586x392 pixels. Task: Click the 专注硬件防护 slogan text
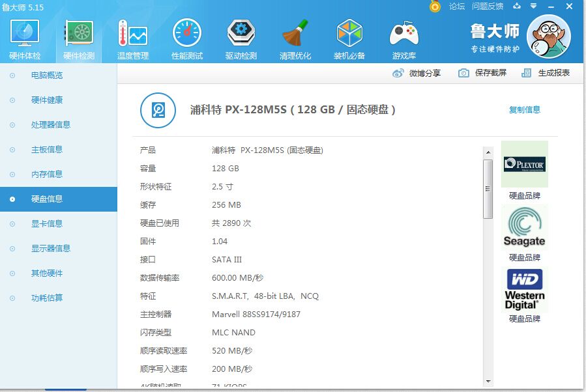[495, 49]
